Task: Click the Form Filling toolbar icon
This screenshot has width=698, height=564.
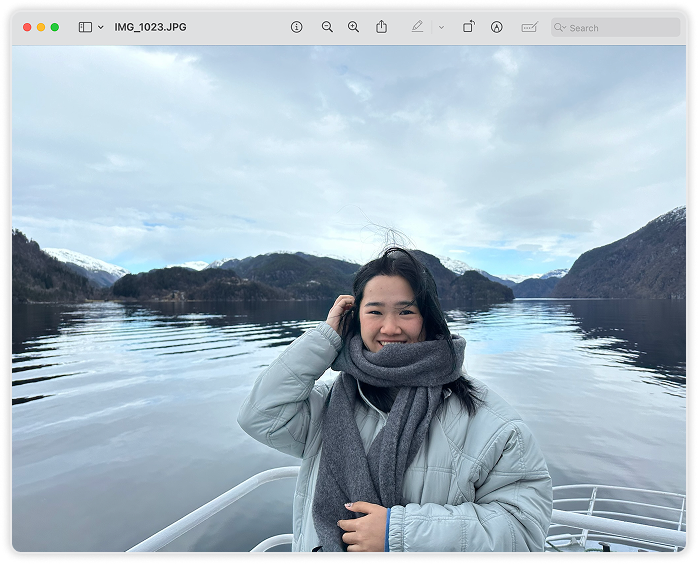Action: tap(529, 27)
